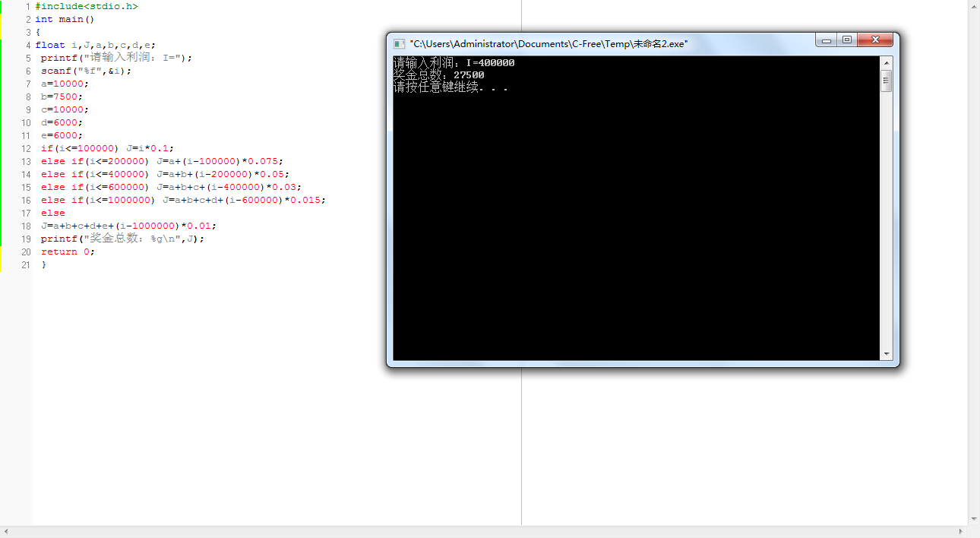Click the editor vertical scrollbar down arrow
The height and width of the screenshot is (538, 980).
tap(974, 519)
